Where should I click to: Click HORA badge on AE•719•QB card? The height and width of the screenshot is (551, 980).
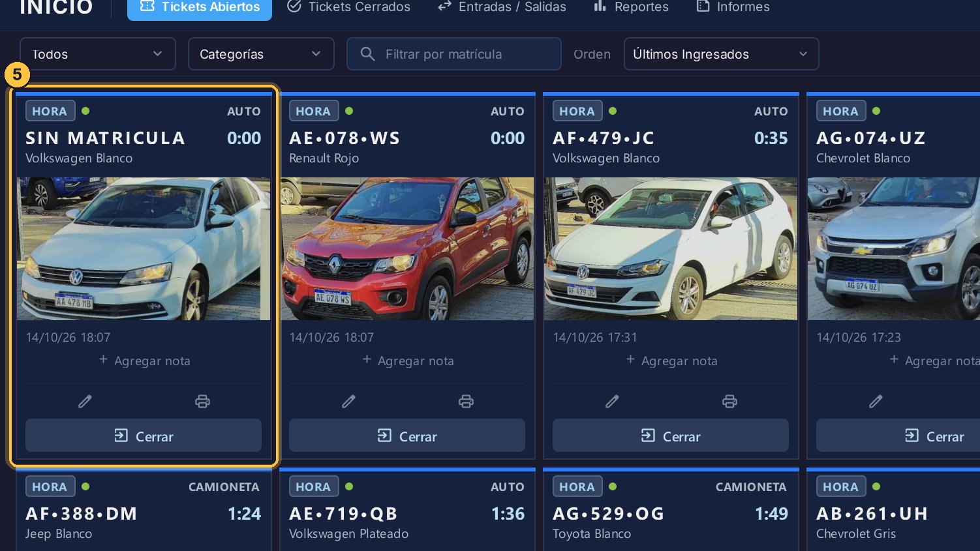point(314,486)
